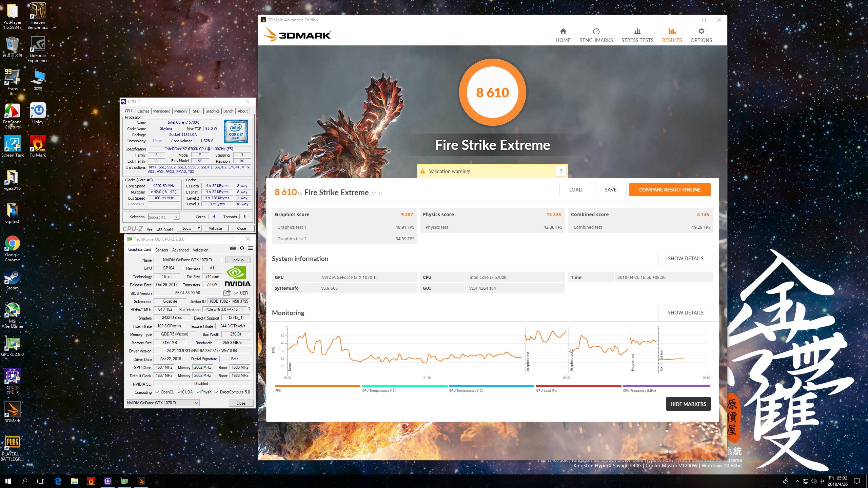Toggle CUDA checkbox in GPU-Z
The width and height of the screenshot is (868, 488).
179,392
